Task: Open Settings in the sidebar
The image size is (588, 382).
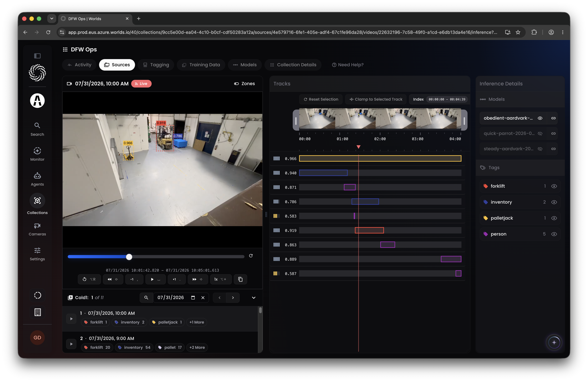Action: (37, 254)
